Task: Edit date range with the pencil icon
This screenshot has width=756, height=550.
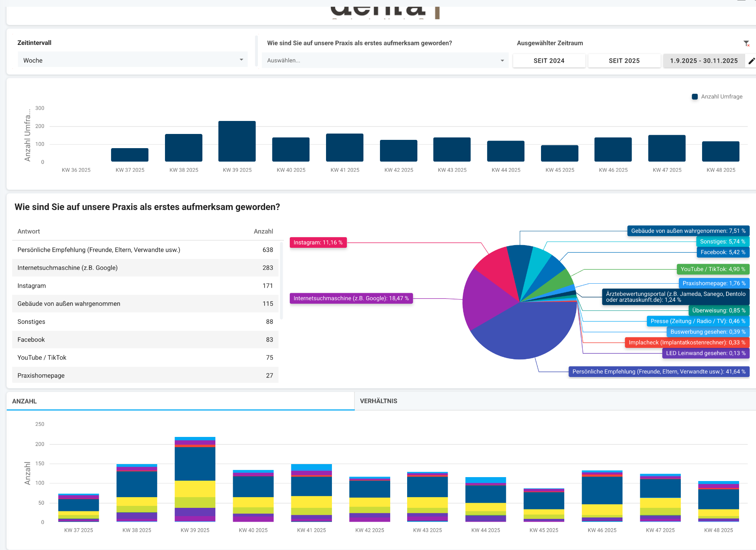Action: coord(751,61)
